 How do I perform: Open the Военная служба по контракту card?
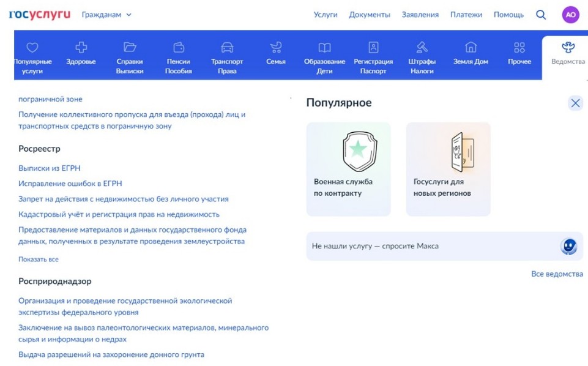[x=348, y=169]
